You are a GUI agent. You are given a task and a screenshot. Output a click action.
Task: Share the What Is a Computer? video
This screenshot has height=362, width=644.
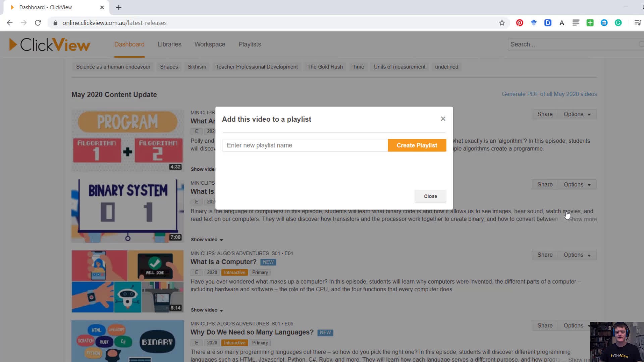pyautogui.click(x=545, y=255)
